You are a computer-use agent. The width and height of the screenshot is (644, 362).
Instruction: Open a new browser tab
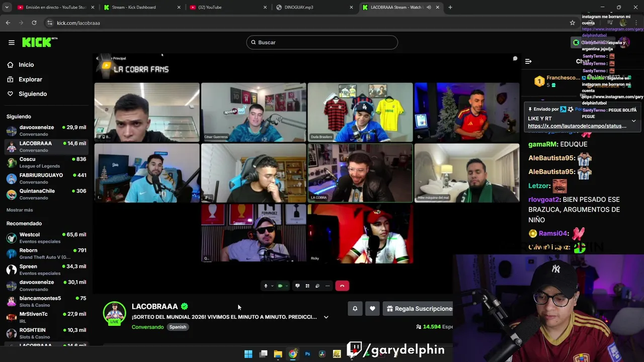pos(450,7)
